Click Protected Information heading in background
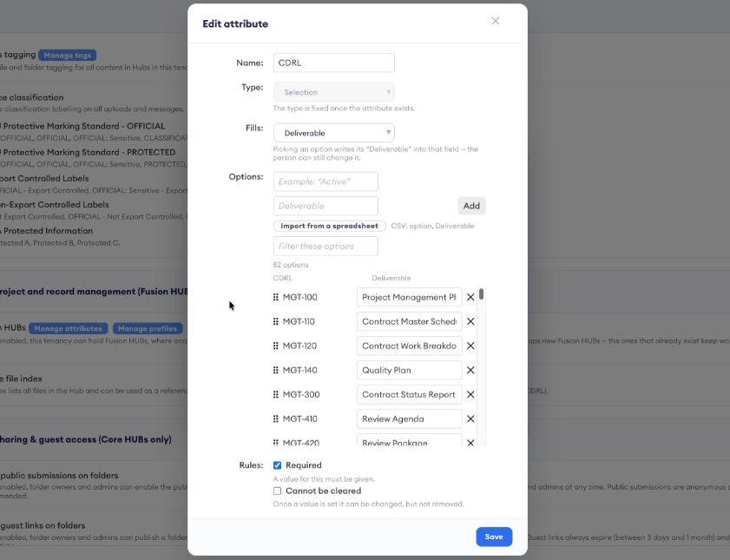 (x=47, y=230)
